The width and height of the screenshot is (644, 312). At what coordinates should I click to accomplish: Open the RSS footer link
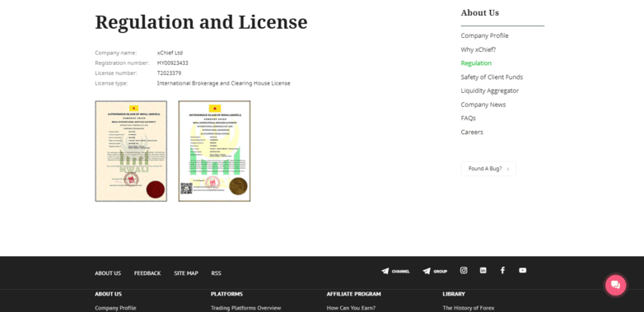(216, 273)
